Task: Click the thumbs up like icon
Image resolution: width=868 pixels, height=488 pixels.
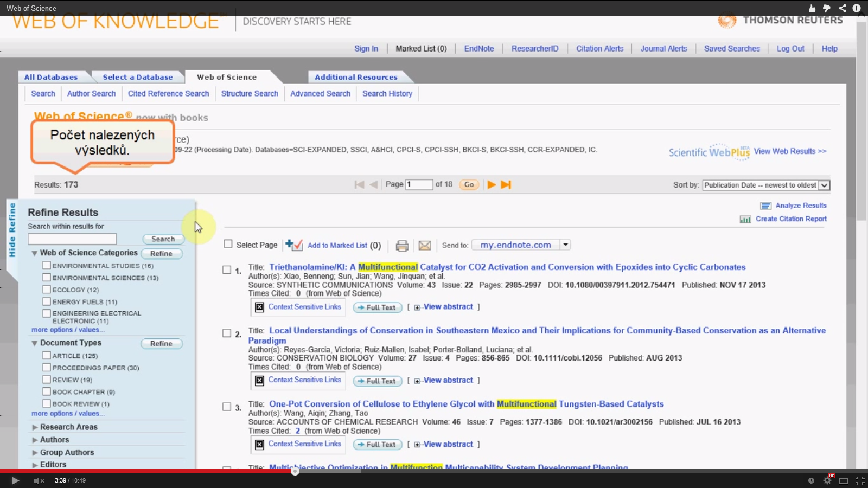Action: tap(812, 8)
